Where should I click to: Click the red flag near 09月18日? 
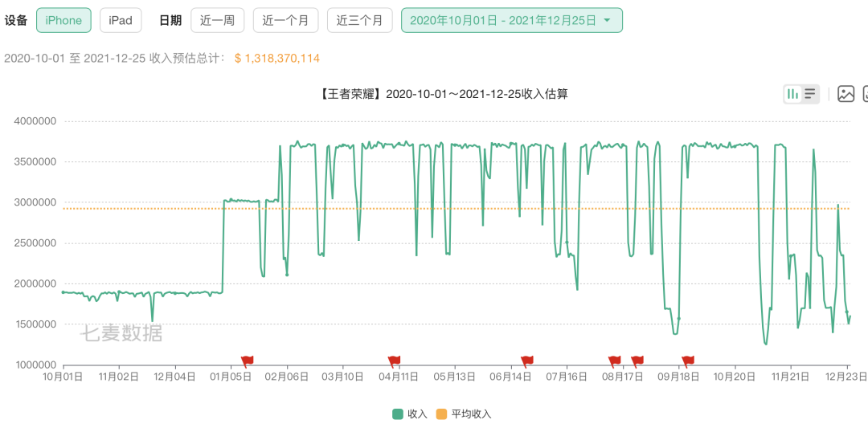(x=687, y=361)
